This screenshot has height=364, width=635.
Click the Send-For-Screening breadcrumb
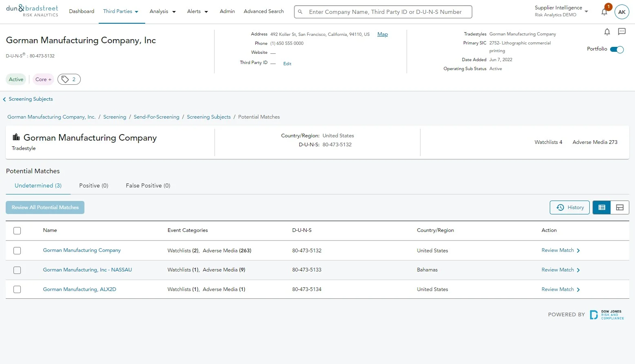coord(157,117)
